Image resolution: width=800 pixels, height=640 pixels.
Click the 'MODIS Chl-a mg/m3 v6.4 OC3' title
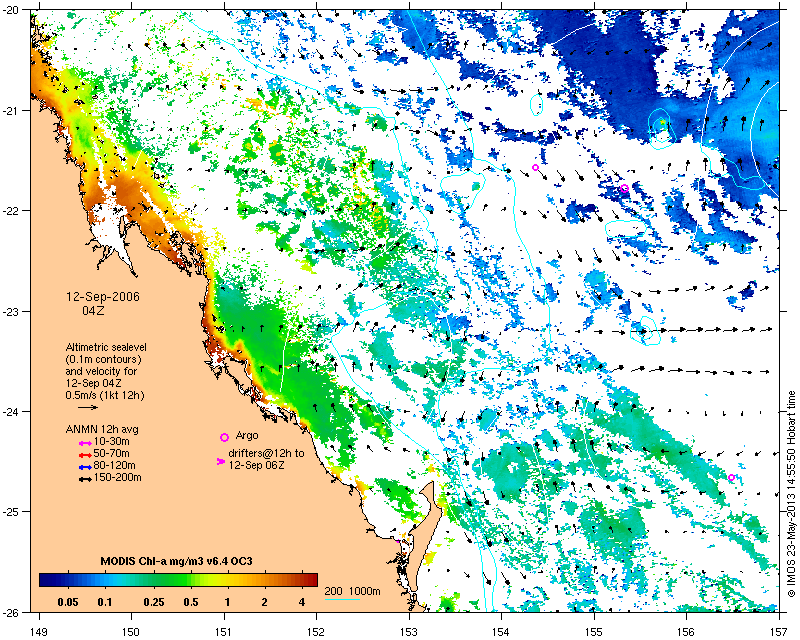pos(176,561)
